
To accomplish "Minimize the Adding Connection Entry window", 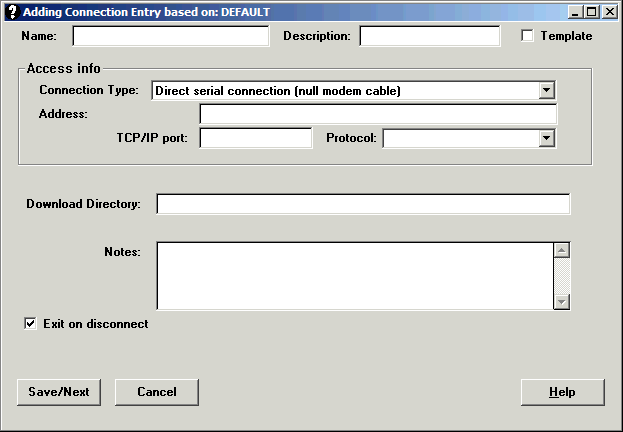I will tap(577, 12).
